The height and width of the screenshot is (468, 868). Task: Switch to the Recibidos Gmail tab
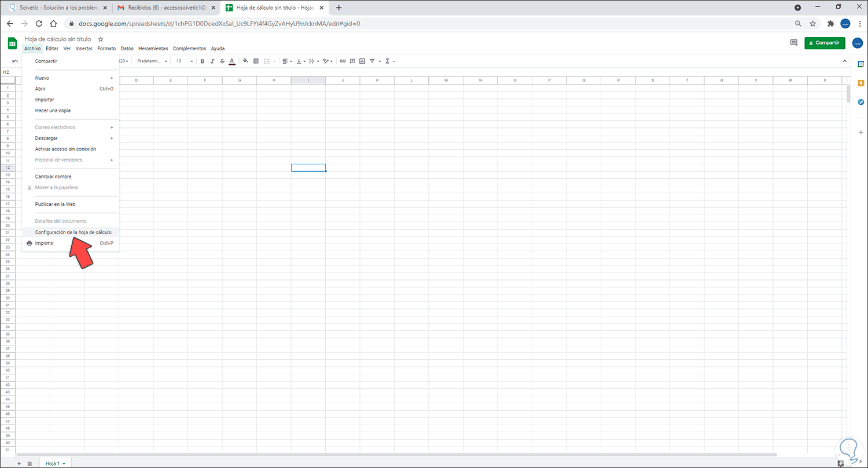(162, 8)
